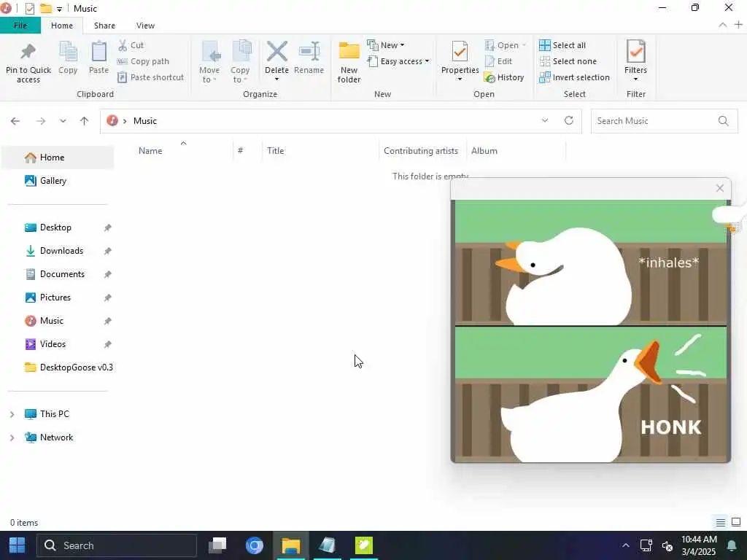Open file History
This screenshot has width=747, height=560.
pyautogui.click(x=504, y=77)
